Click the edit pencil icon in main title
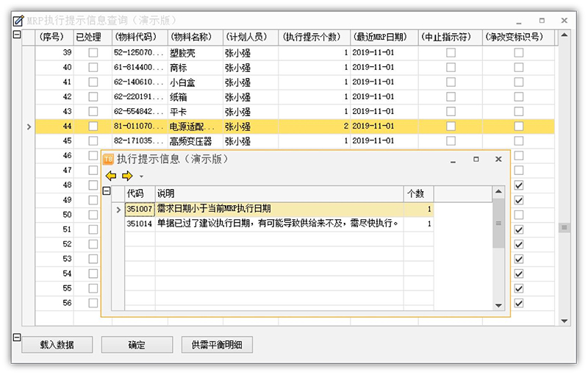Image resolution: width=588 pixels, height=375 pixels. [x=18, y=21]
